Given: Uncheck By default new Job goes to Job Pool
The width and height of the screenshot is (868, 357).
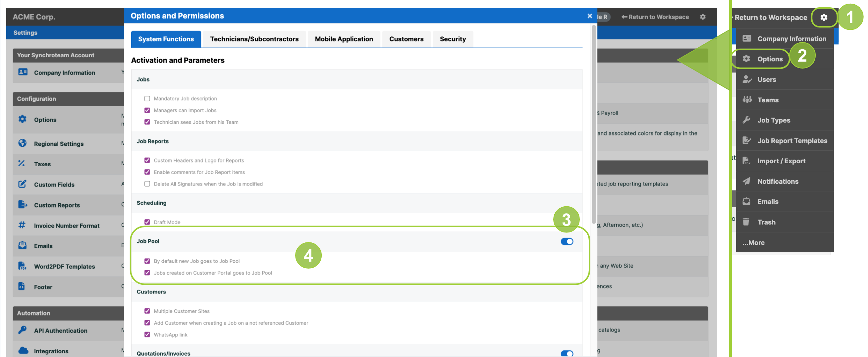Looking at the screenshot, I should click(x=147, y=261).
